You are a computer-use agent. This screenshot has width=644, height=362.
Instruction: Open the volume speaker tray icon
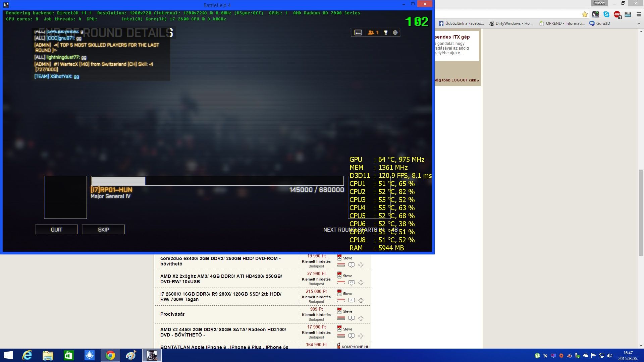tap(610, 356)
